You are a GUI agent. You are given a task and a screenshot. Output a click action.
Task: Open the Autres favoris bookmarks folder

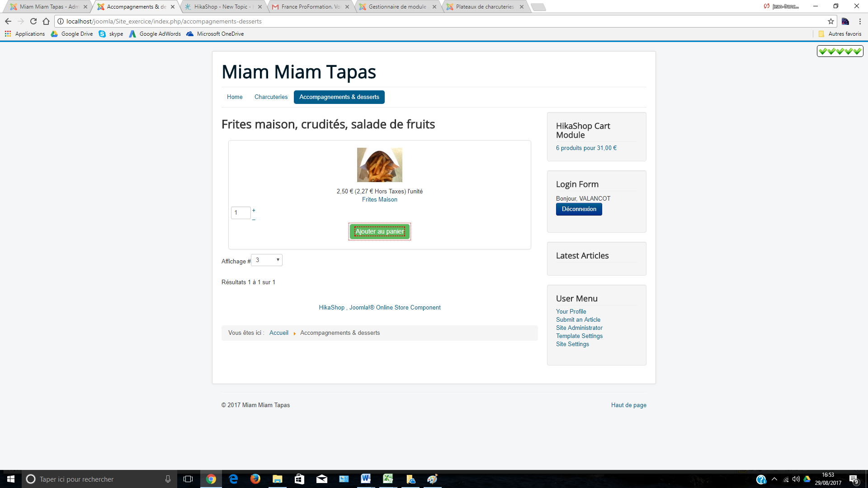pyautogui.click(x=840, y=34)
